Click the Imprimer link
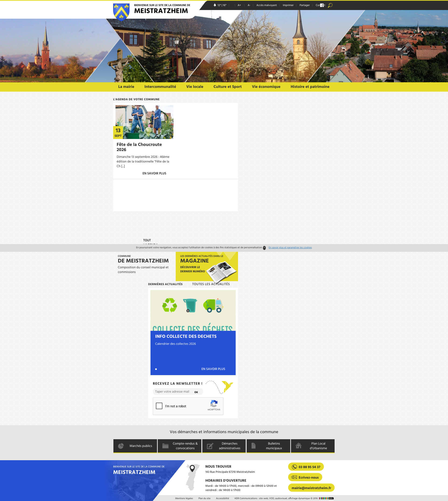 pos(288,5)
